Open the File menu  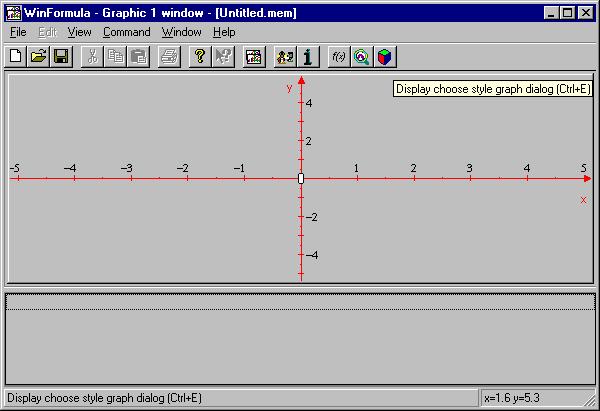coord(18,32)
